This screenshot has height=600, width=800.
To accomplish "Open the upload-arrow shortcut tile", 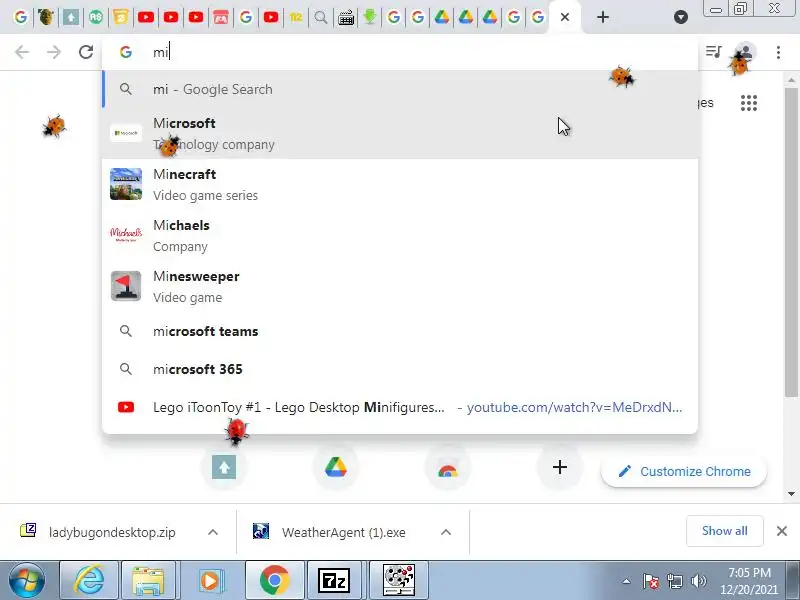I will [x=224, y=467].
